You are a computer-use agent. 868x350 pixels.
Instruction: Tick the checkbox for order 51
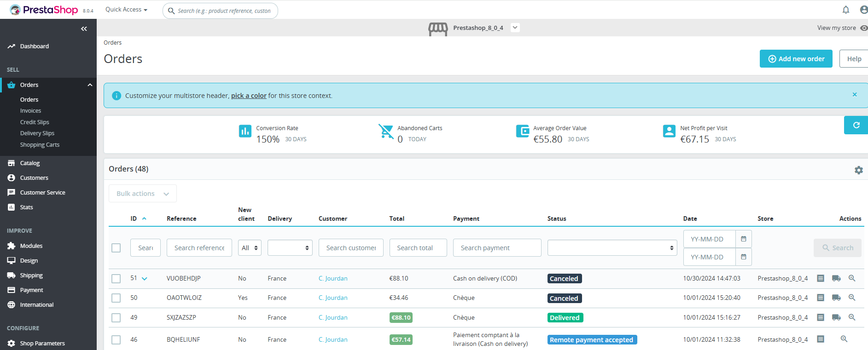pos(116,279)
